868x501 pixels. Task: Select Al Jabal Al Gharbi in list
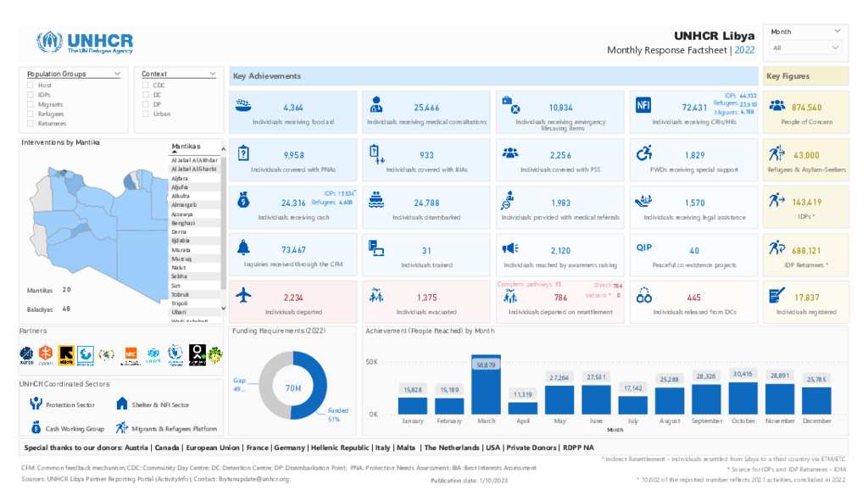click(x=193, y=169)
